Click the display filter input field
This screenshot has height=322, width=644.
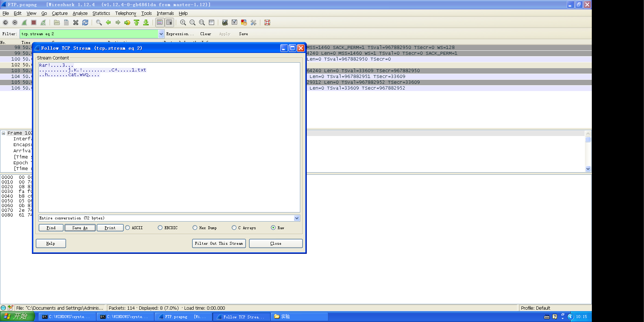(89, 34)
